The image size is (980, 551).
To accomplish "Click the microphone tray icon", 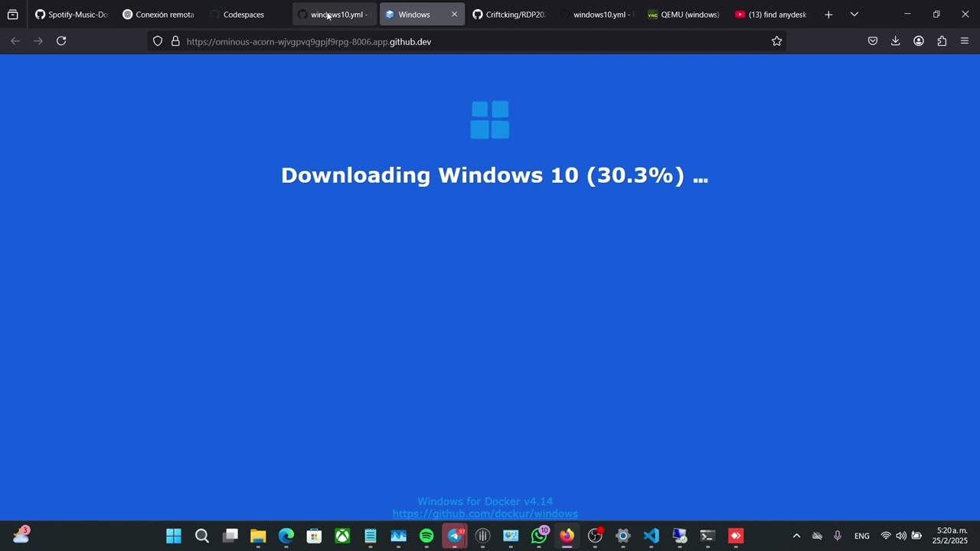I will click(838, 536).
